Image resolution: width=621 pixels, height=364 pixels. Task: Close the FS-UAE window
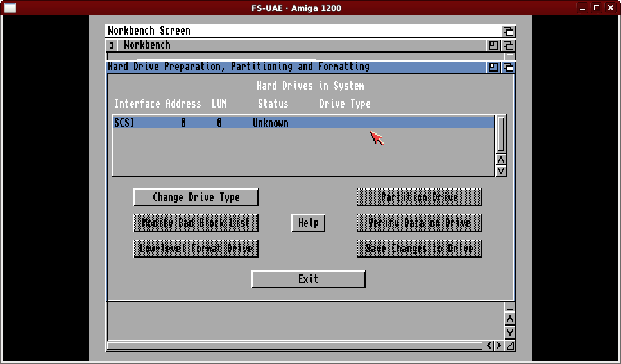click(611, 8)
